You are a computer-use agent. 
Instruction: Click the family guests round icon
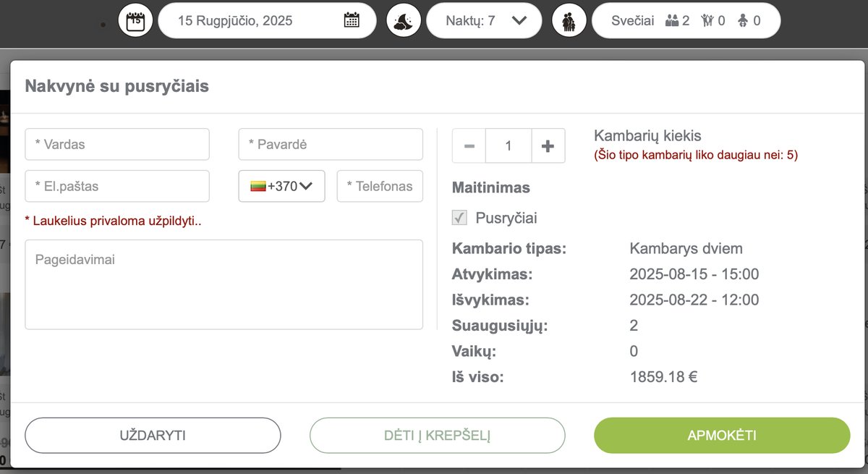coord(569,20)
